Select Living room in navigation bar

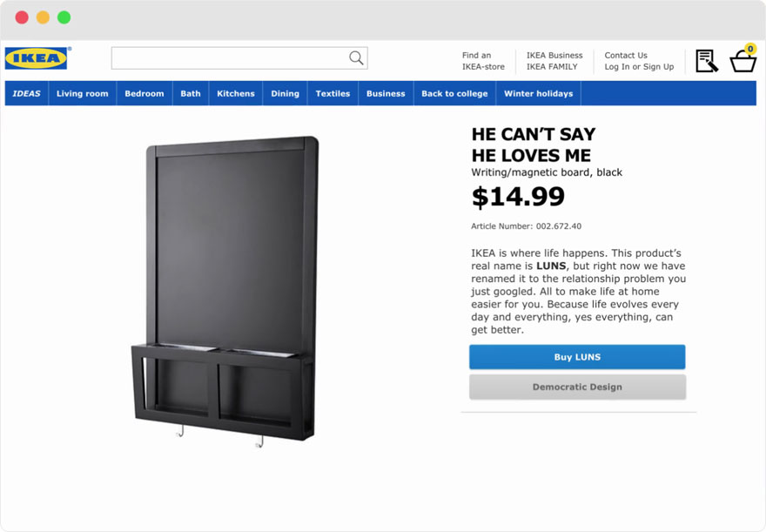83,94
